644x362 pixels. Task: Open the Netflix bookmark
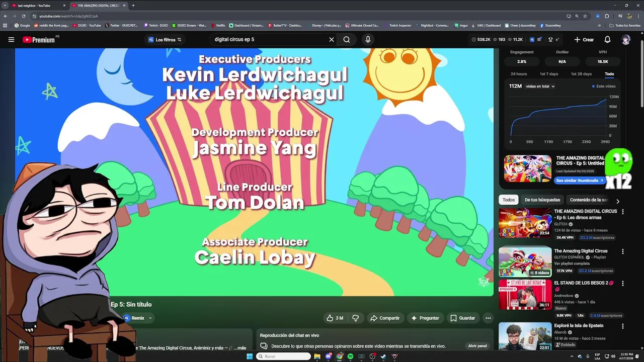pos(218,25)
